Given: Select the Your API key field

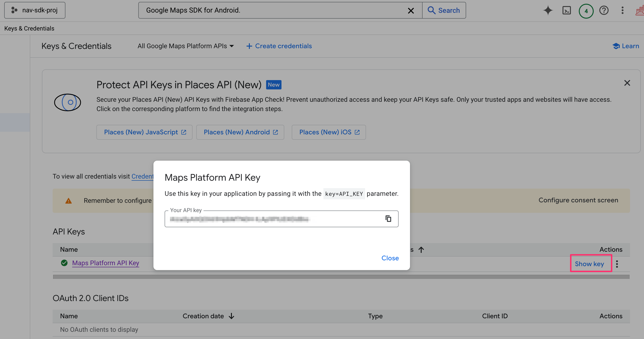Looking at the screenshot, I should (275, 219).
